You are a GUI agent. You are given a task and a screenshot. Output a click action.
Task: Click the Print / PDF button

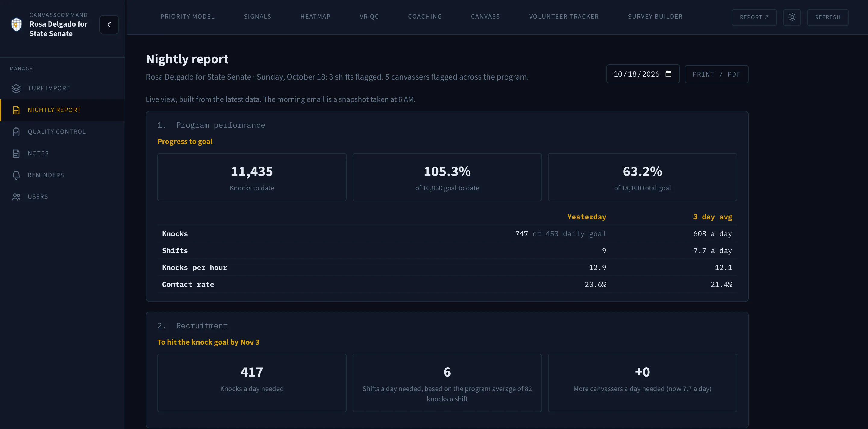tap(716, 74)
